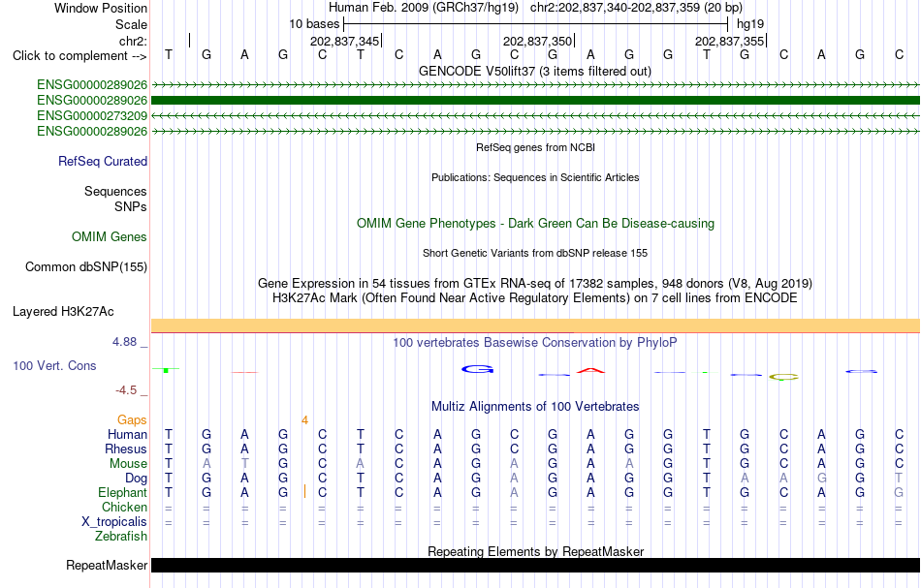The image size is (921, 588).
Task: Open the H3K27Ac Mark track title
Action: click(535, 298)
